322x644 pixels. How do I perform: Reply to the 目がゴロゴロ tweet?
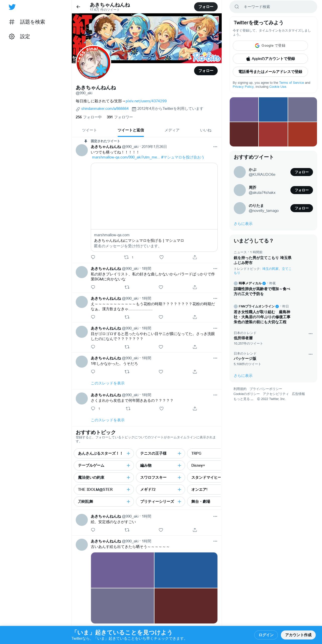coord(93,347)
